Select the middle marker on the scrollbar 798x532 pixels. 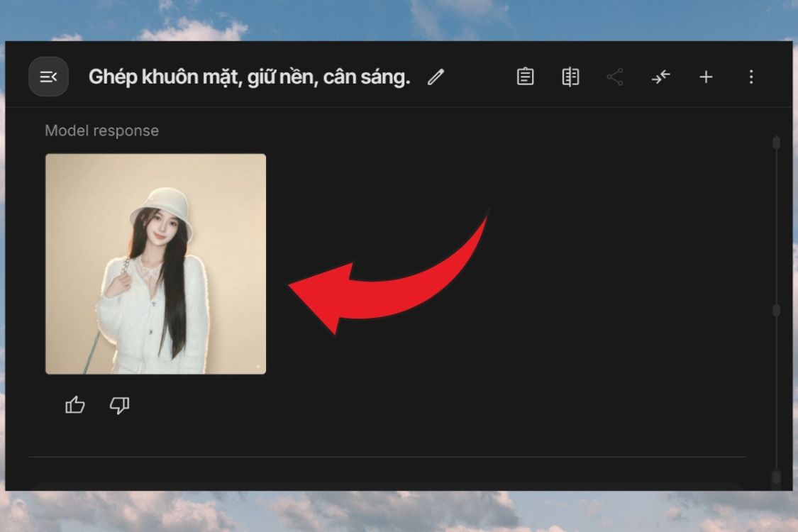click(776, 310)
